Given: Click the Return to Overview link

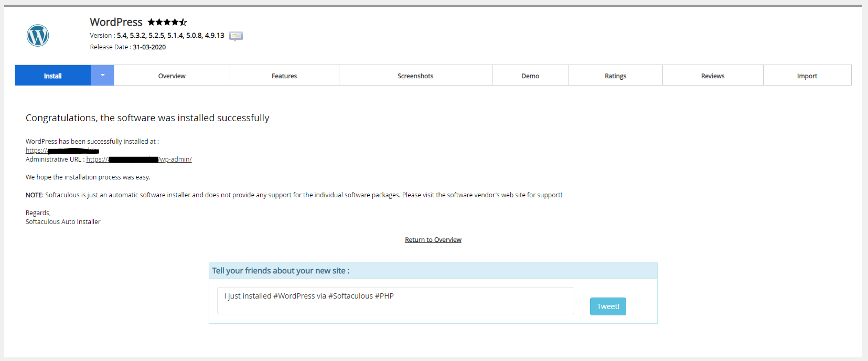Looking at the screenshot, I should click(433, 240).
